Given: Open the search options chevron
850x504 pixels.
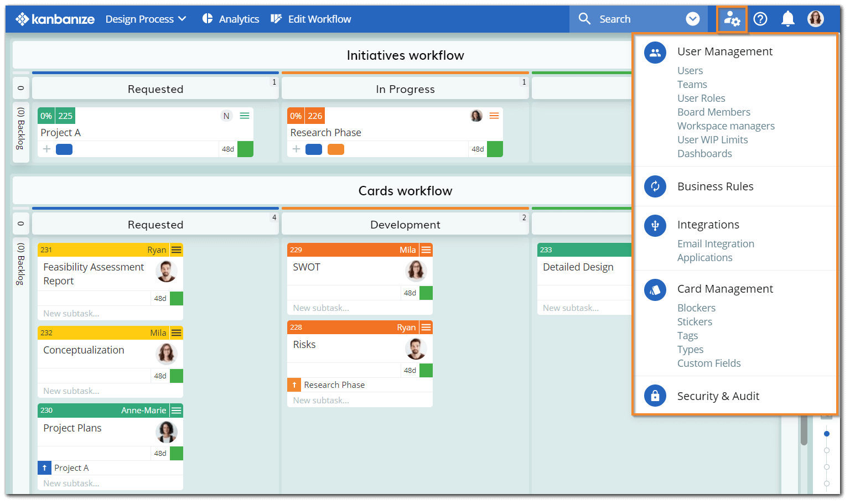Looking at the screenshot, I should (x=693, y=18).
